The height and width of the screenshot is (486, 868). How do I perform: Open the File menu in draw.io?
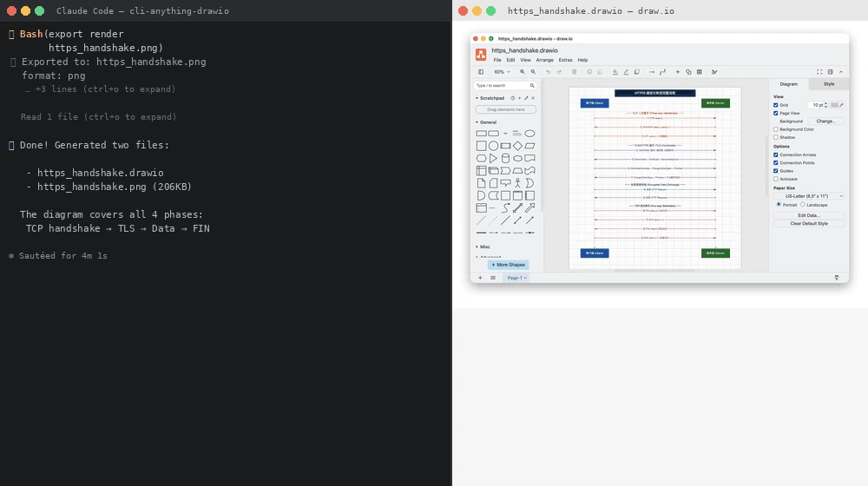point(497,61)
